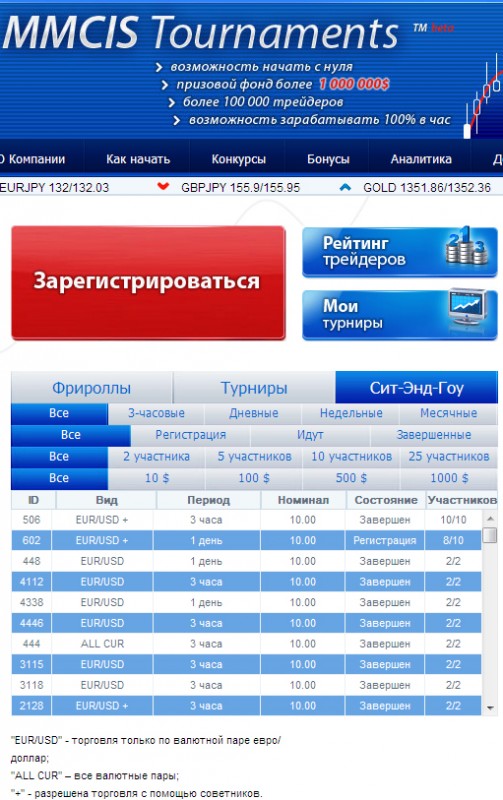Click the coins podium icon in Рейтинг трейдеров
This screenshot has height=800, width=503.
(465, 246)
